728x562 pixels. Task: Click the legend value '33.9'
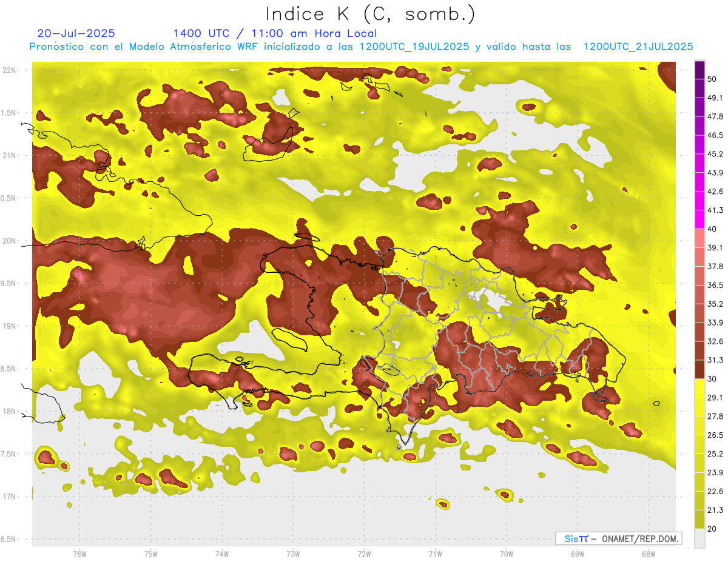(715, 323)
